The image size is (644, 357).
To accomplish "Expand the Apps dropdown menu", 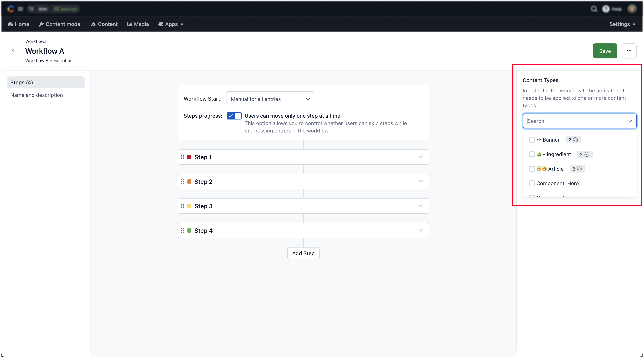I will pyautogui.click(x=171, y=24).
